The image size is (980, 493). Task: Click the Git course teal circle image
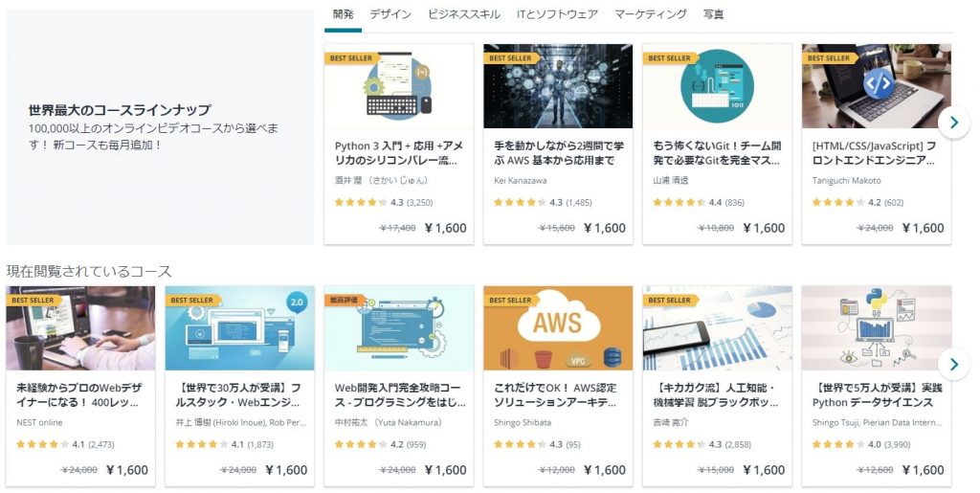tap(717, 86)
